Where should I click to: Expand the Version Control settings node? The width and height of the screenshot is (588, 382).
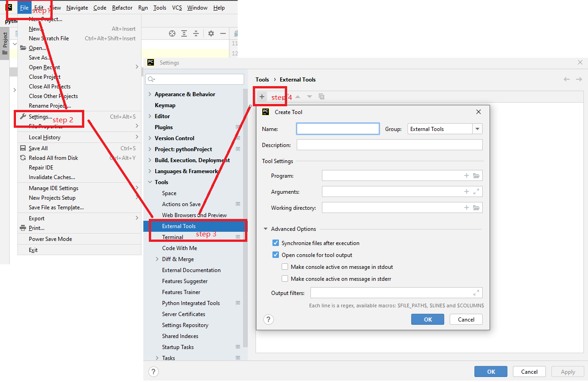pyautogui.click(x=150, y=138)
